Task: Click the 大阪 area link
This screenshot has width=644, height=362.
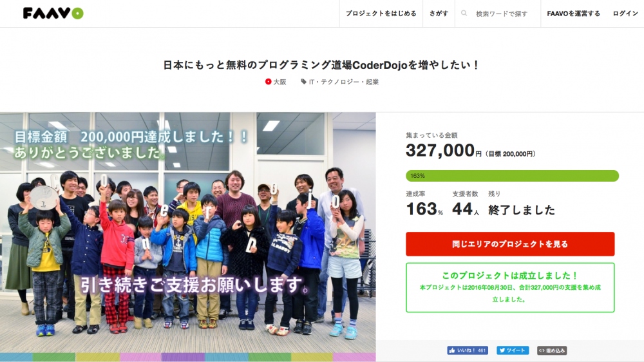Action: (x=279, y=82)
